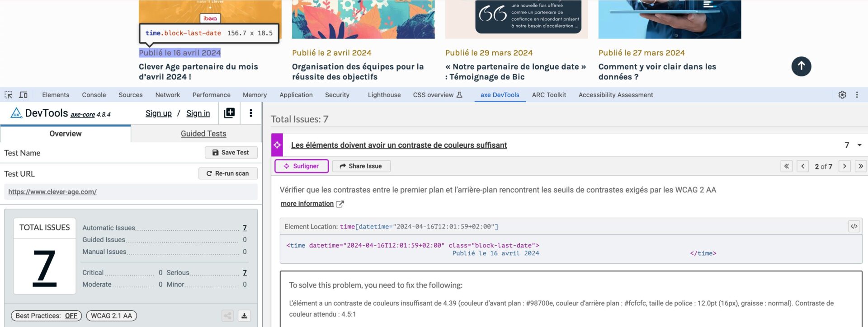Inspect element via code icon
The height and width of the screenshot is (327, 868).
(x=854, y=226)
